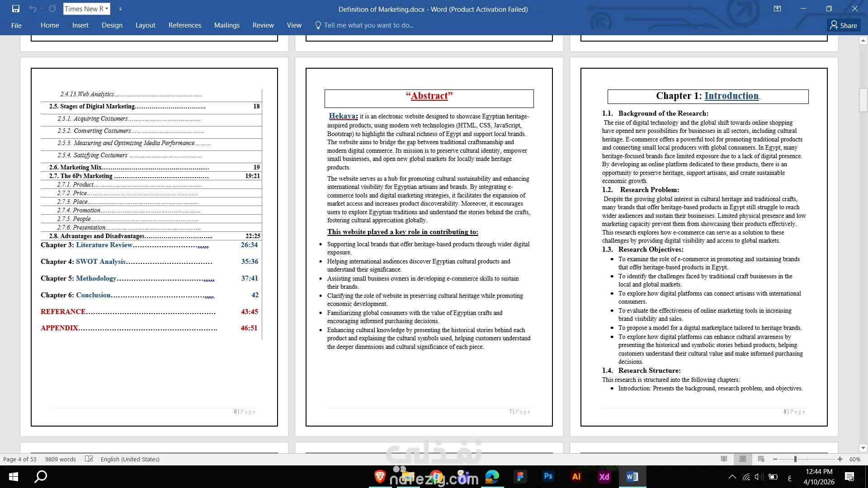
Task: Click the battery status tray icon
Action: [x=773, y=477]
